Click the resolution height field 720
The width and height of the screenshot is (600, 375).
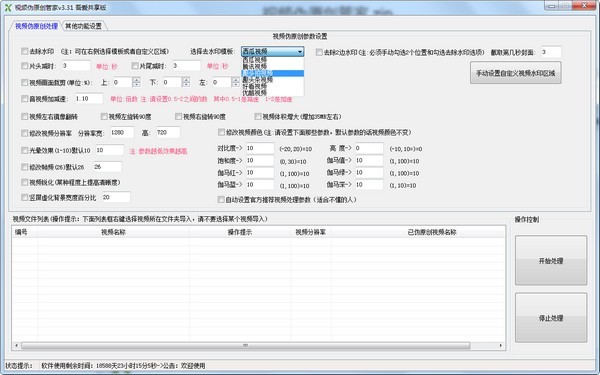(168, 132)
